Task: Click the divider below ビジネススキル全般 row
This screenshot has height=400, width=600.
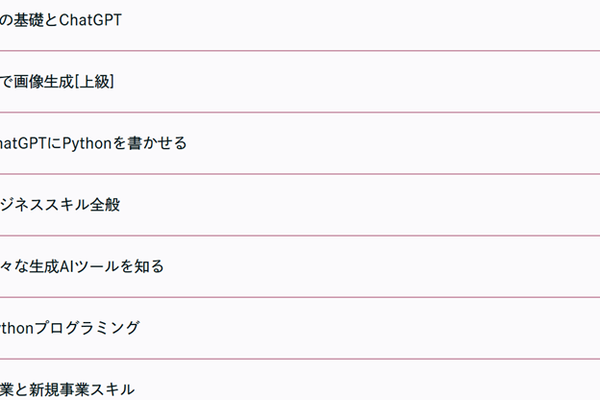Action: click(x=300, y=236)
